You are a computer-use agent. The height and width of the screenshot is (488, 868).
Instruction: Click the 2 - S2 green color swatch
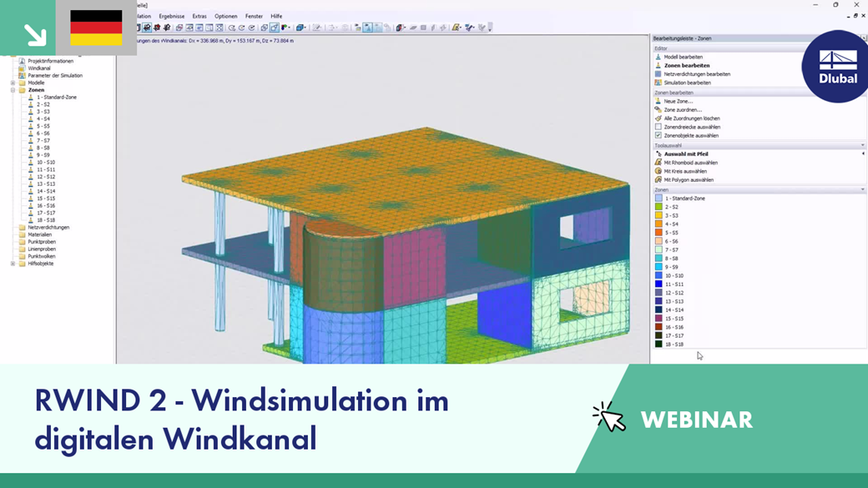coord(659,207)
